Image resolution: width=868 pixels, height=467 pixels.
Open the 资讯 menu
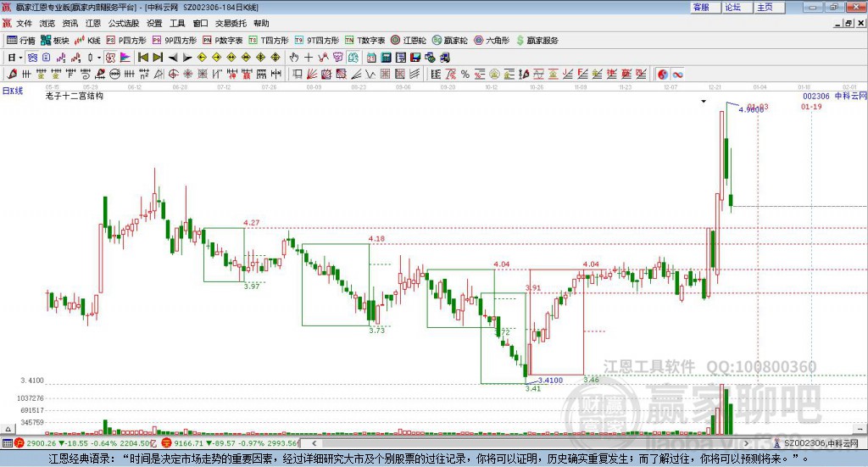(x=70, y=23)
